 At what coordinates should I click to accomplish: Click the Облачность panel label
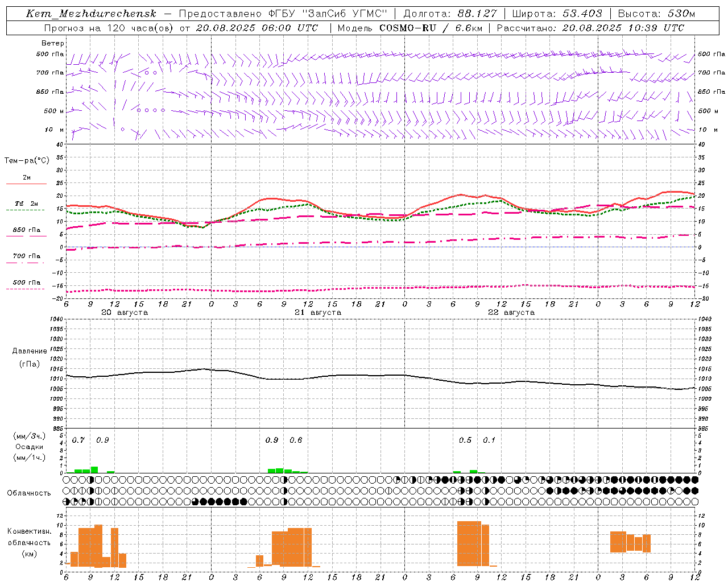(x=29, y=493)
